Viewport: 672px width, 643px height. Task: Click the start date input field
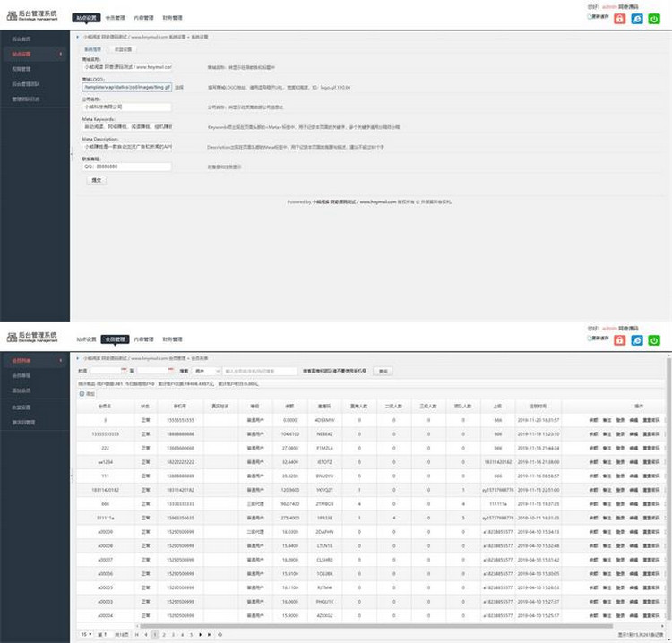106,371
